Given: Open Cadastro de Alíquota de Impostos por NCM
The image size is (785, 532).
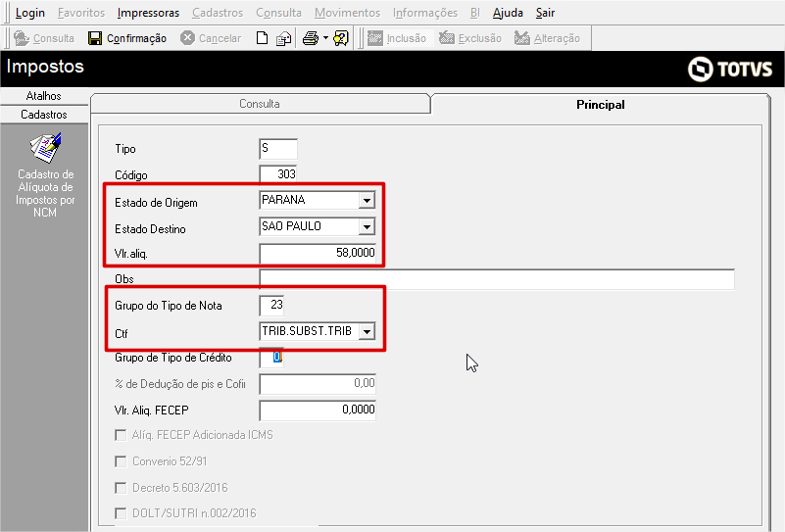Looking at the screenshot, I should point(45,175).
